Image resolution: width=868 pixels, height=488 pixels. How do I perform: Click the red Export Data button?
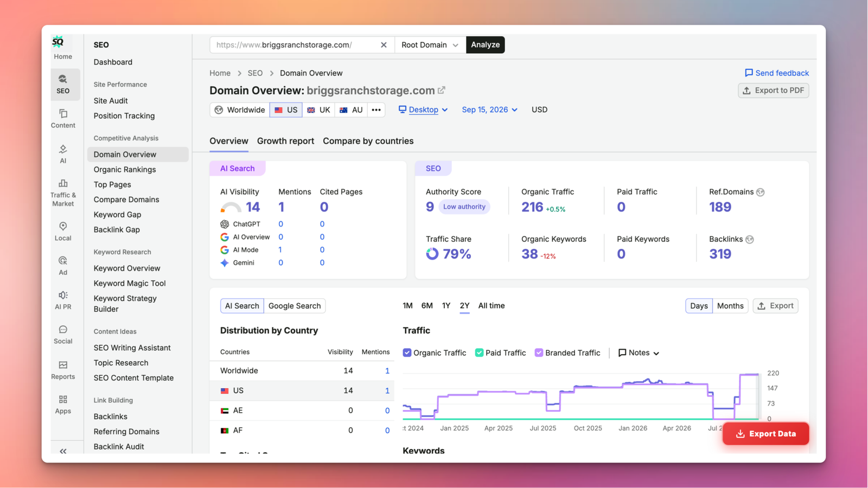pos(765,434)
